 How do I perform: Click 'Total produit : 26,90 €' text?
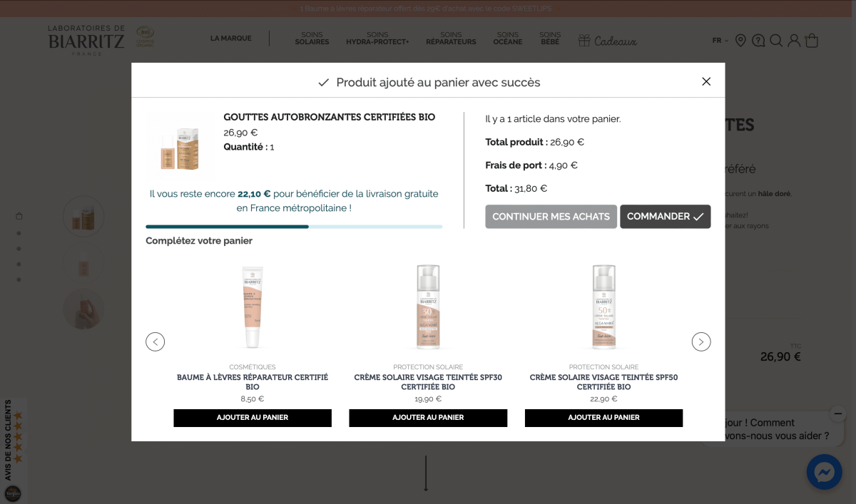[535, 142]
